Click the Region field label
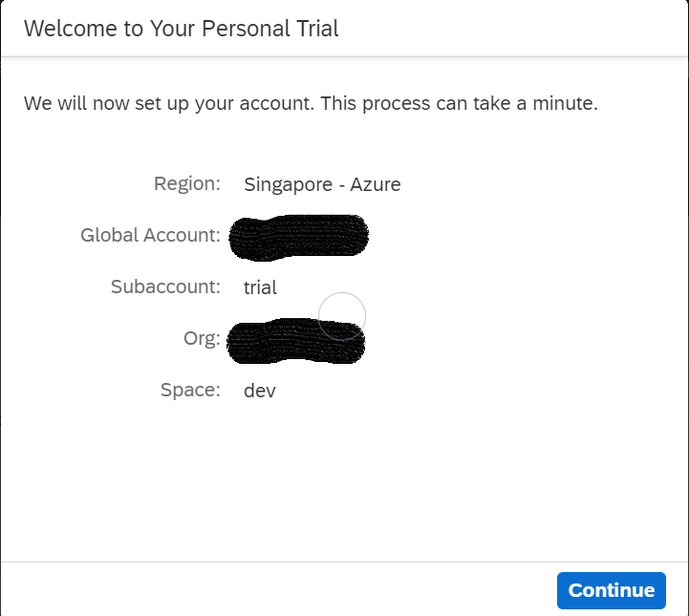This screenshot has height=616, width=689. [x=187, y=183]
